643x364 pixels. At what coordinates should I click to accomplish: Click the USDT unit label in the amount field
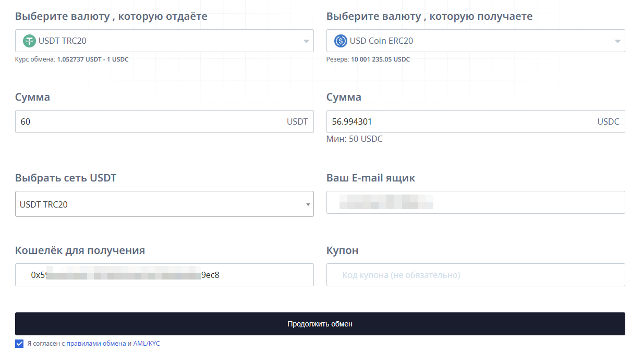297,122
